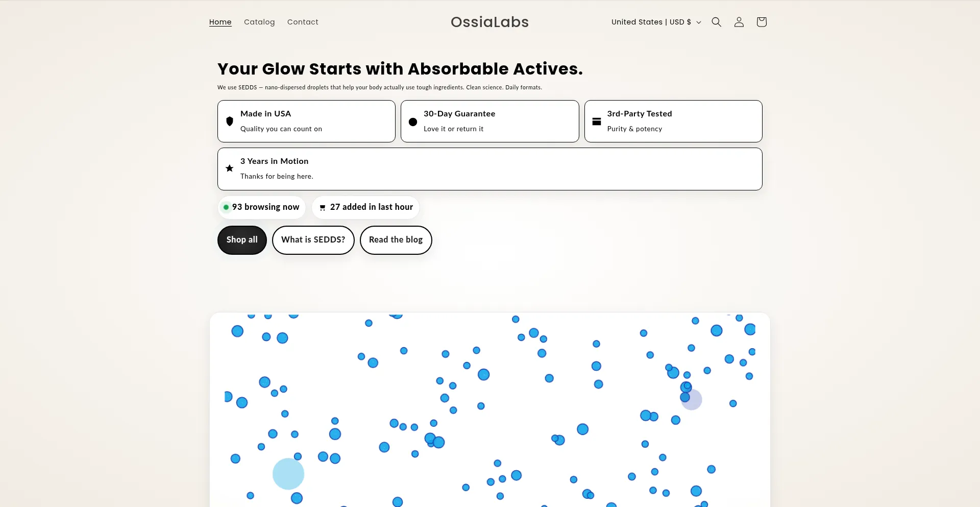
Task: Open the Contact page link
Action: [x=303, y=22]
